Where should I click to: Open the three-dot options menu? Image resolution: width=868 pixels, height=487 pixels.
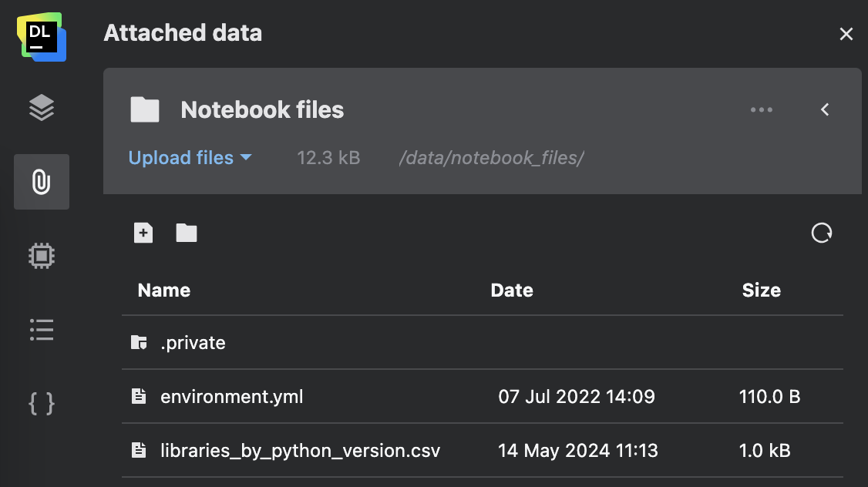pyautogui.click(x=762, y=109)
